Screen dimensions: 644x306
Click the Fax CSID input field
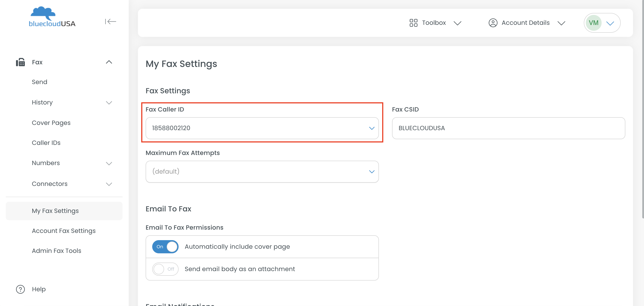508,128
